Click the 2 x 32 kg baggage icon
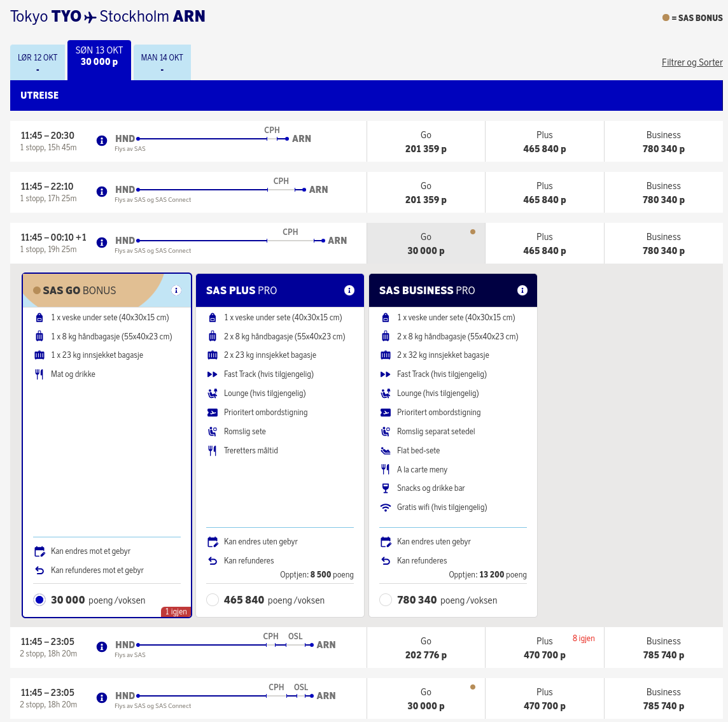This screenshot has width=728, height=722. (x=386, y=355)
